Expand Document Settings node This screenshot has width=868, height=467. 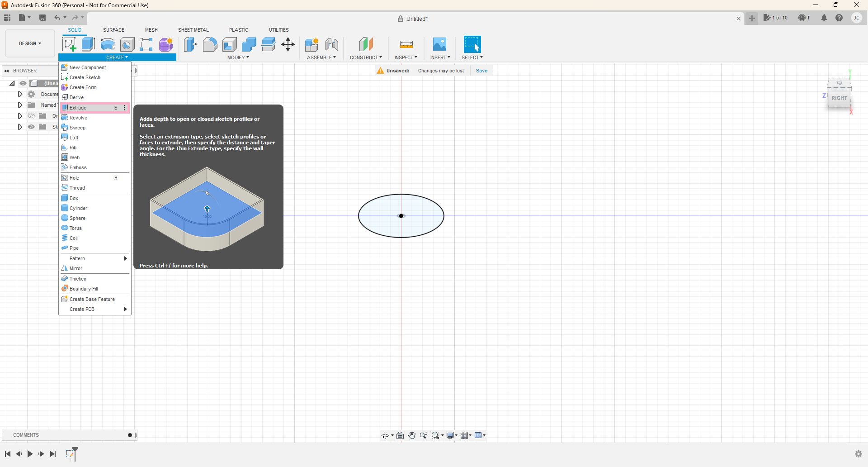(x=20, y=94)
